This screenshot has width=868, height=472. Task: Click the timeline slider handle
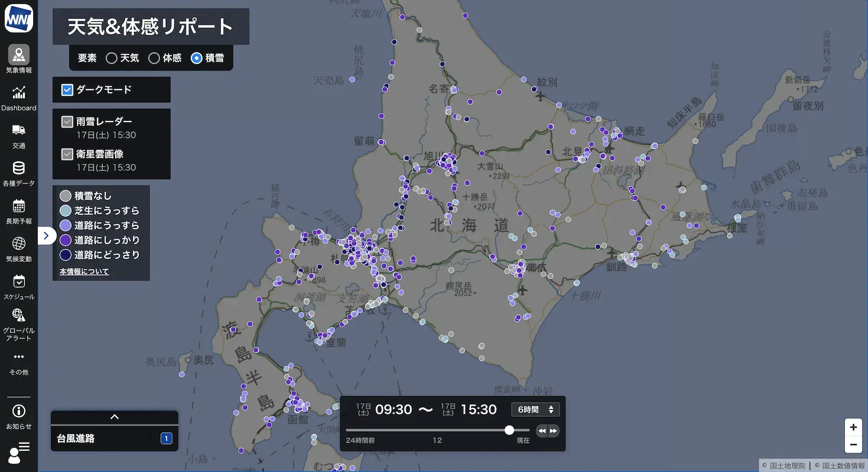pos(509,430)
